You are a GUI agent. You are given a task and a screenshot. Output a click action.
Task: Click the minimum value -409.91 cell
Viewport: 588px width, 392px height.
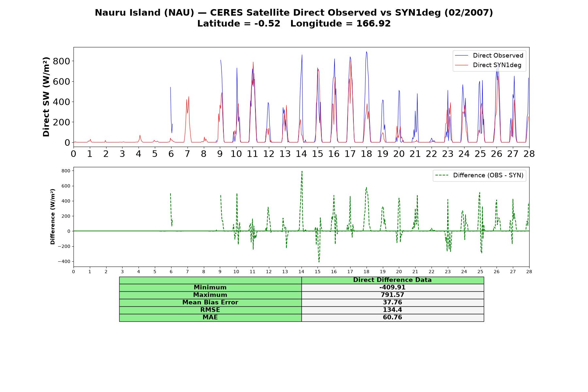click(x=392, y=287)
